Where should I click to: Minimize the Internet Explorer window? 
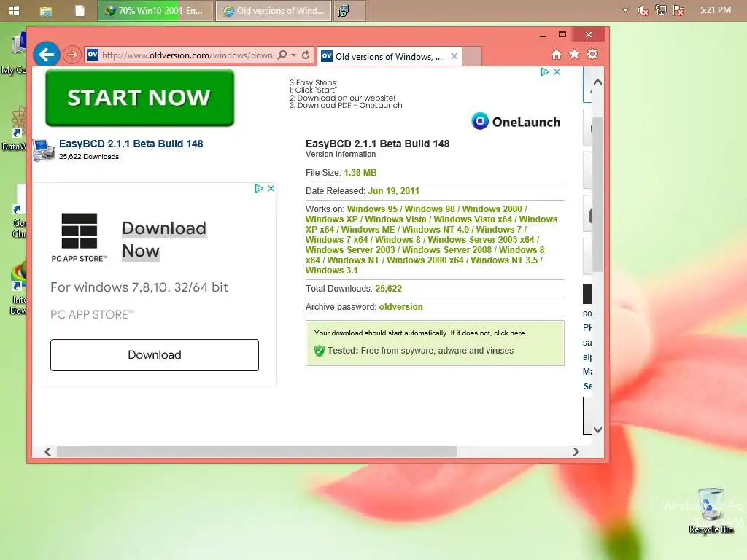click(543, 35)
